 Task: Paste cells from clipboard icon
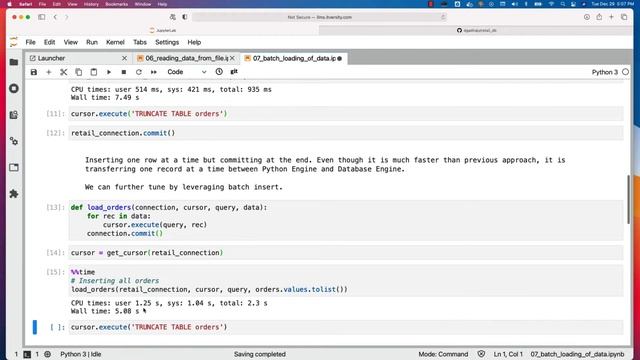[x=93, y=72]
